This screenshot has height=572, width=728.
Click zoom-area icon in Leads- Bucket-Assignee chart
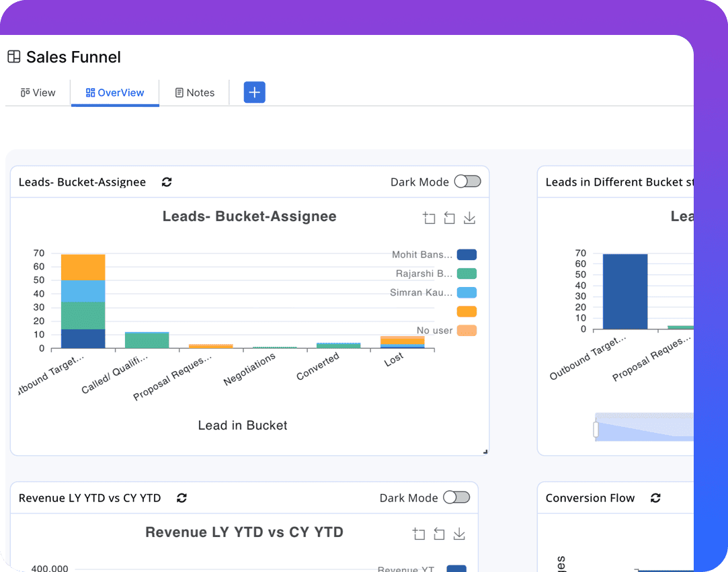pyautogui.click(x=429, y=218)
